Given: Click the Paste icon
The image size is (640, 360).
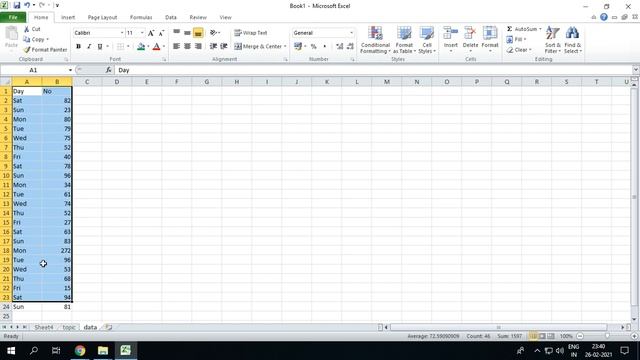Looking at the screenshot, I should (11, 34).
